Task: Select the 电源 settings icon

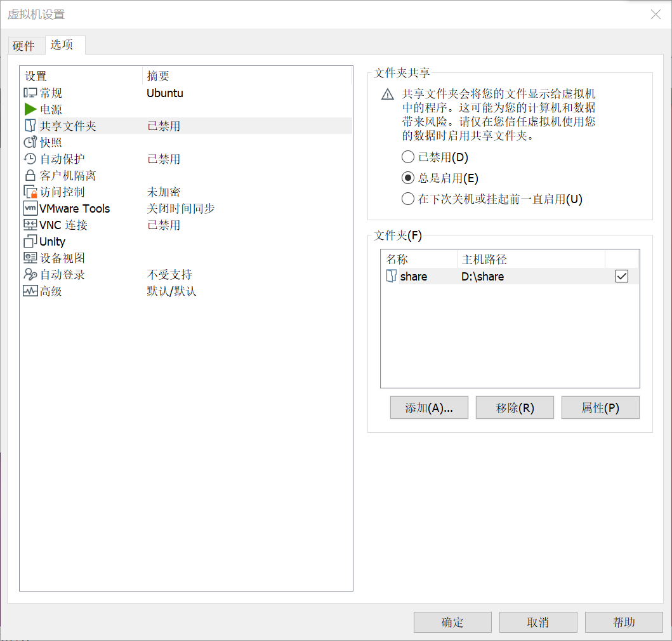Action: click(30, 109)
